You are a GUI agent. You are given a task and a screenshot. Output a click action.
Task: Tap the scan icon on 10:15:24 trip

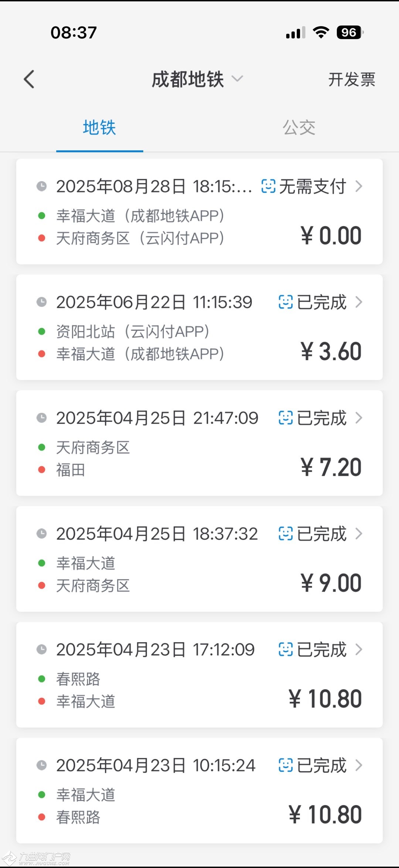point(286,765)
